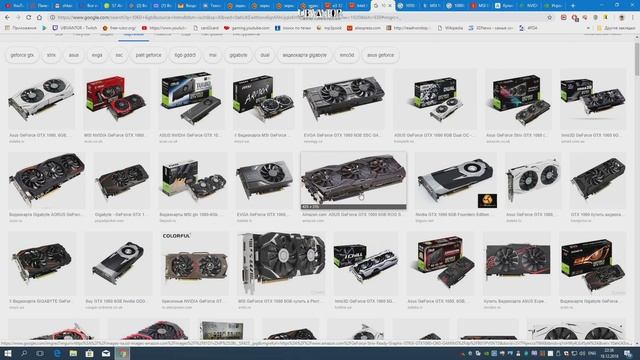
Task: Select the 'inno3d' filter chip
Action: click(x=347, y=55)
